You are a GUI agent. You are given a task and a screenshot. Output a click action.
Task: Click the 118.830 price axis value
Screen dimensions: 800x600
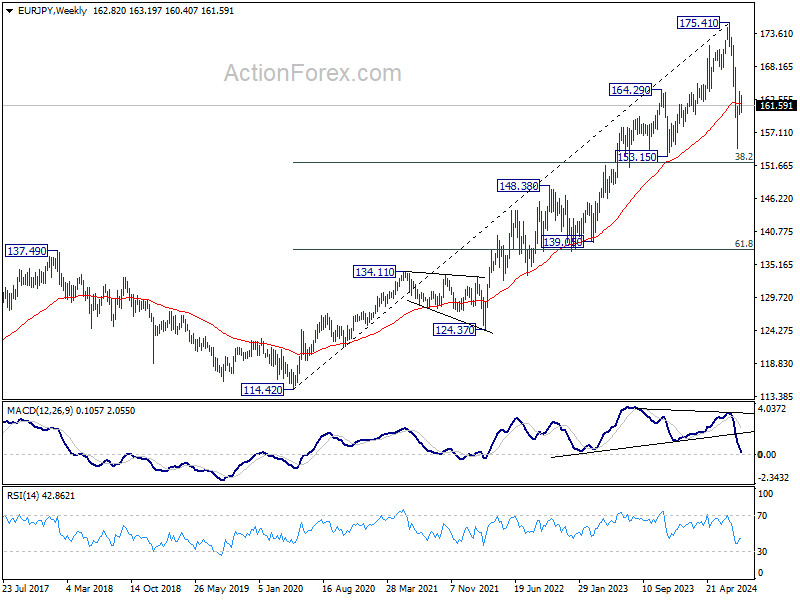777,364
